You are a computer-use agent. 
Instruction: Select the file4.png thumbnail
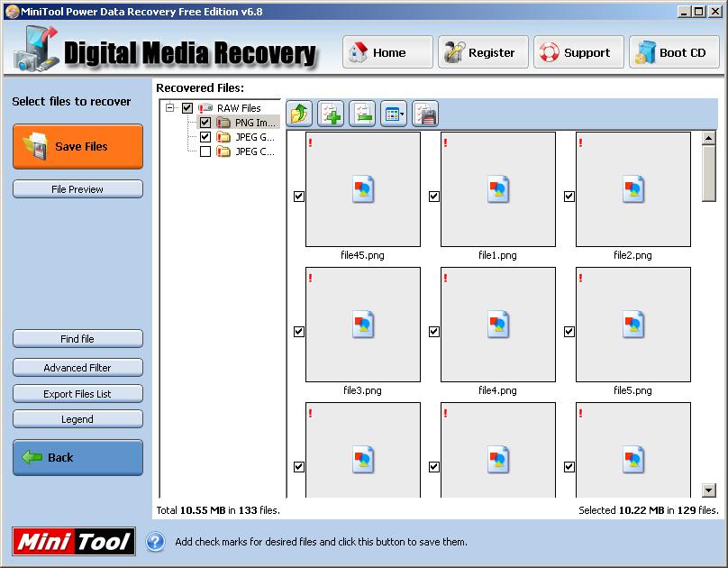tap(498, 325)
